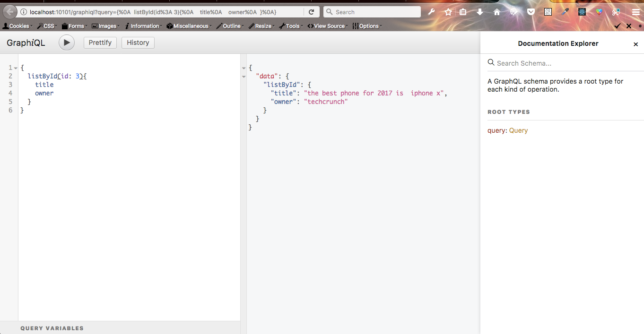Open the Downloads arrow icon
Image resolution: width=644 pixels, height=334 pixels.
[x=480, y=12]
